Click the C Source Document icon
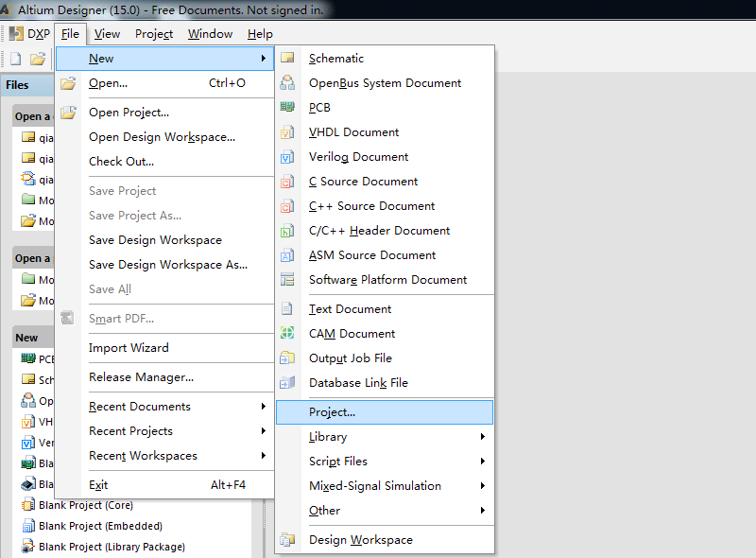Viewport: 756px width, 558px height. coord(288,182)
